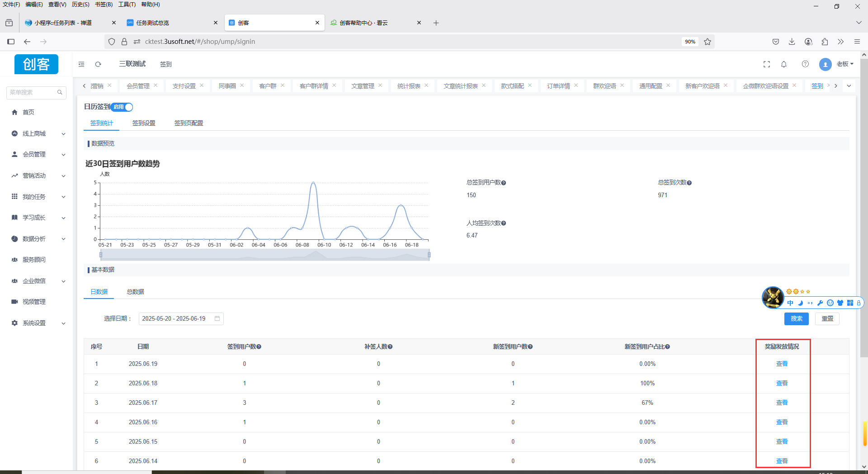This screenshot has height=474, width=868.
Task: Click the chart's date range zoom slider
Action: tap(264, 255)
